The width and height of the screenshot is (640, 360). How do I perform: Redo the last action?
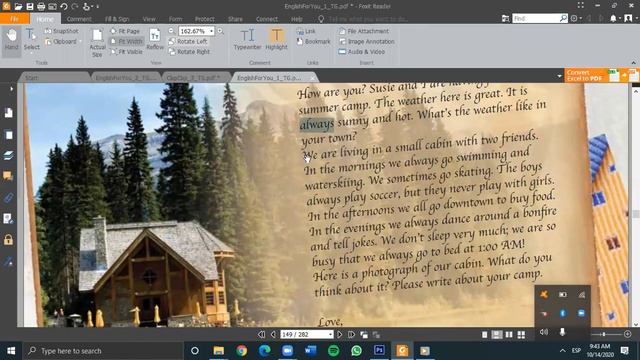pyautogui.click(x=75, y=6)
